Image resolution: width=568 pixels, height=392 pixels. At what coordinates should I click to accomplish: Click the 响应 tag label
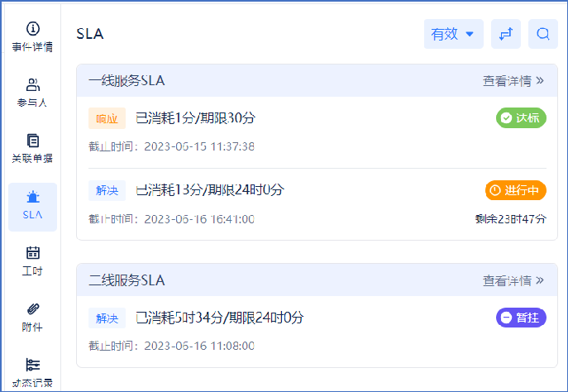tap(107, 118)
